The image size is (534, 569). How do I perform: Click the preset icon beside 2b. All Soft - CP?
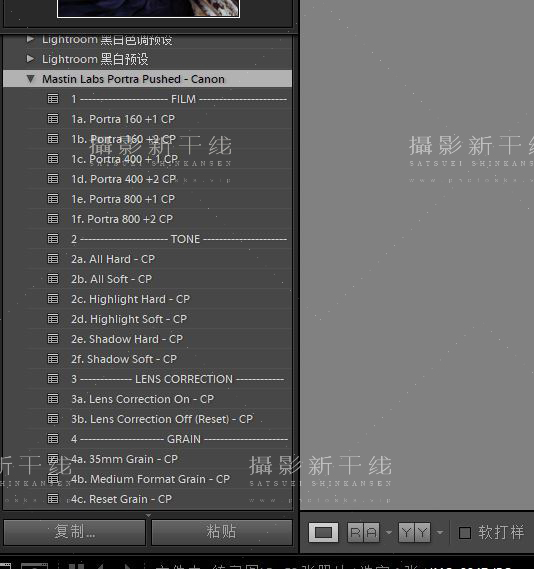click(x=53, y=279)
